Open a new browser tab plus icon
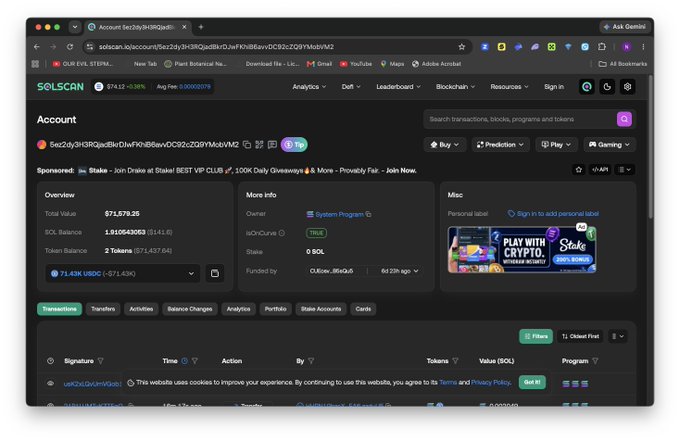 (x=201, y=27)
